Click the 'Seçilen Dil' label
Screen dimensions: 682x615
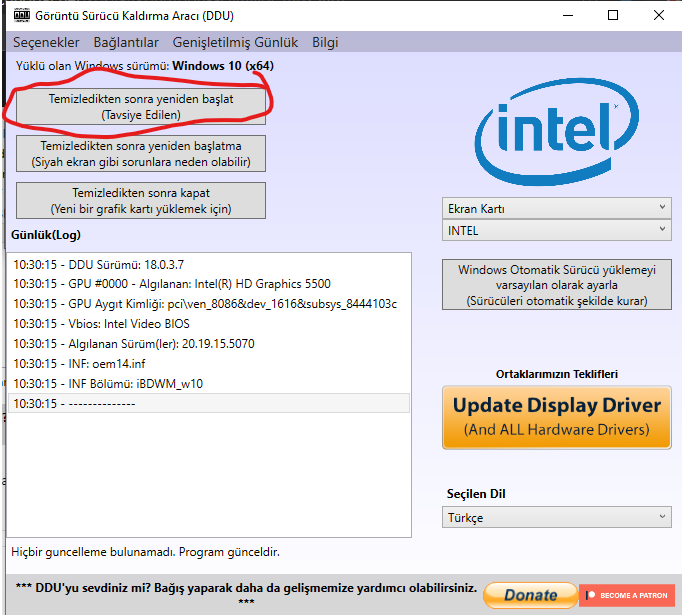(476, 494)
